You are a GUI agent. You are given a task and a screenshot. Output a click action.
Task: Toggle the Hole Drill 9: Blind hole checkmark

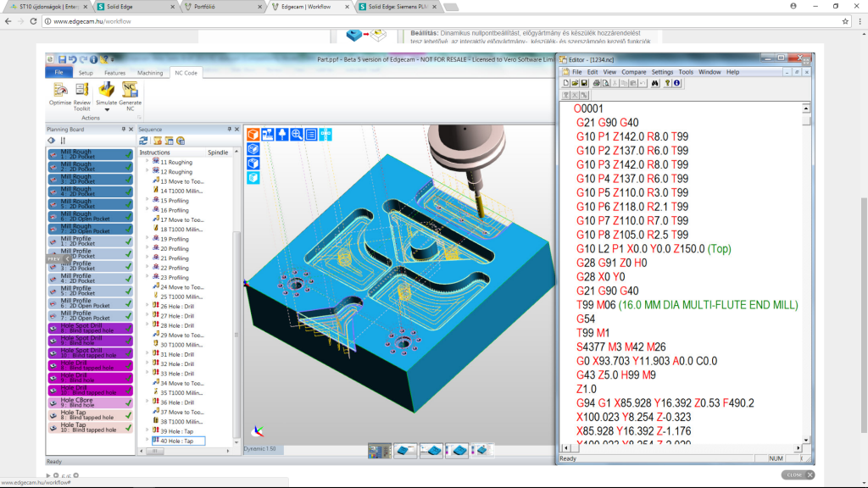(129, 377)
